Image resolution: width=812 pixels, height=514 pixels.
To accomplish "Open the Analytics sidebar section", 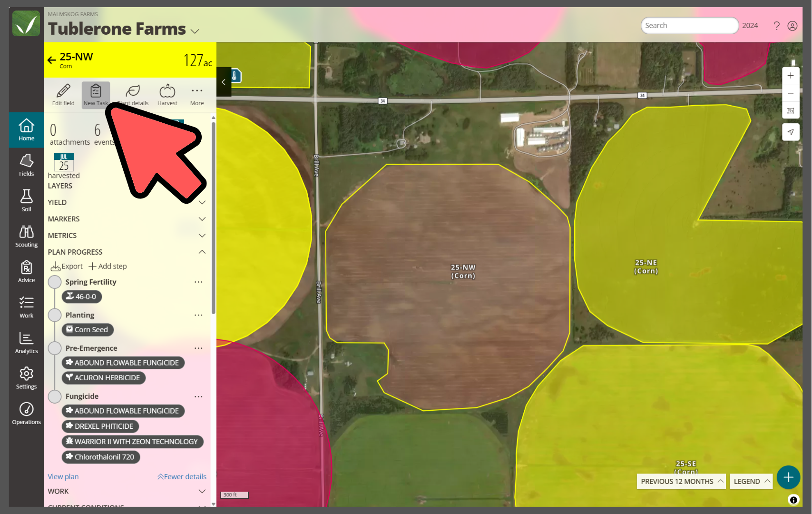I will (26, 342).
